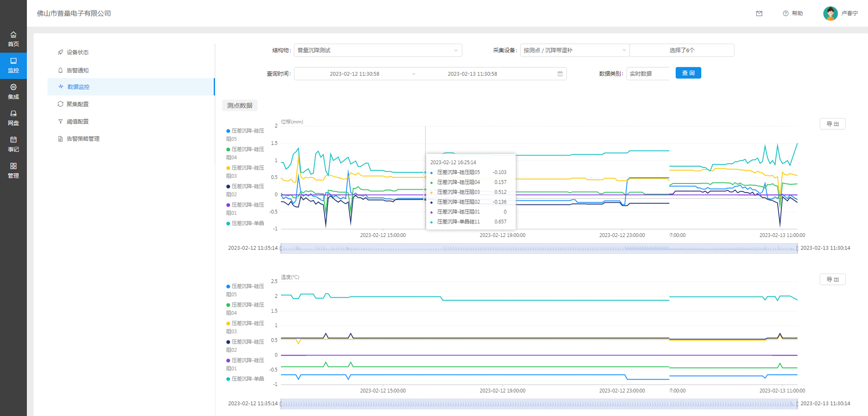Export the displacement chart with 导出

[832, 124]
